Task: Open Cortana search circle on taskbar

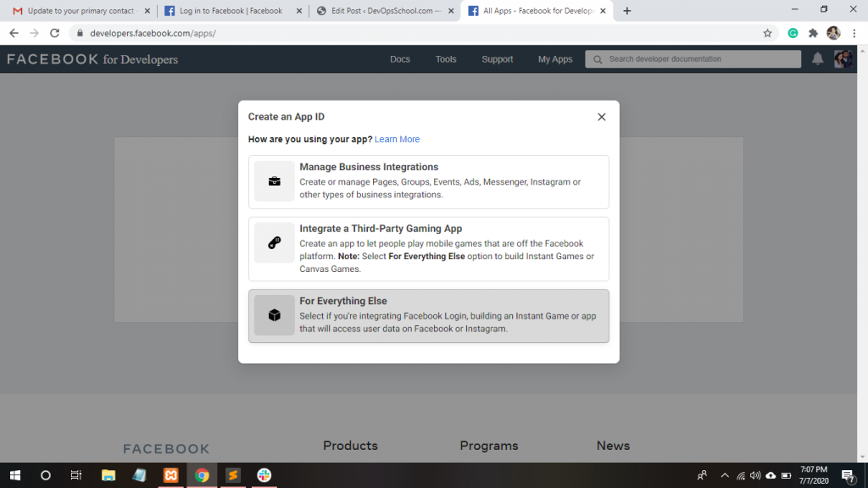Action: tap(46, 475)
